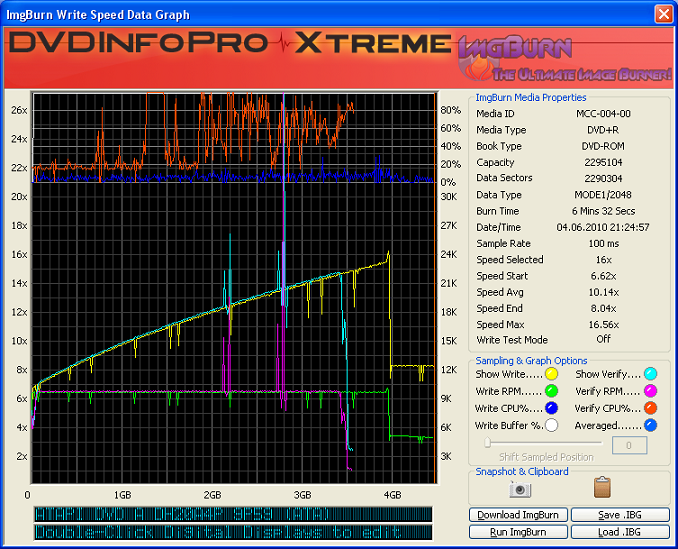678x549 pixels.
Task: Toggle the white Write Buffer % indicator
Action: point(551,425)
